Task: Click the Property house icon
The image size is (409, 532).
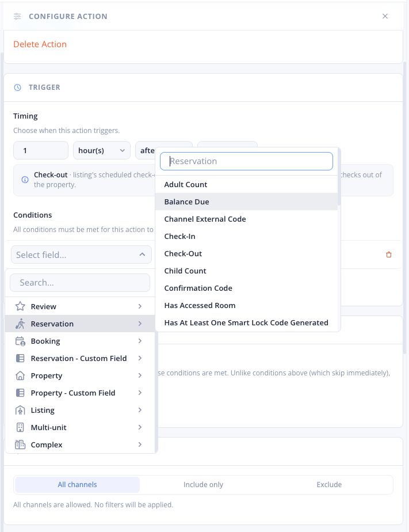Action: [20, 375]
